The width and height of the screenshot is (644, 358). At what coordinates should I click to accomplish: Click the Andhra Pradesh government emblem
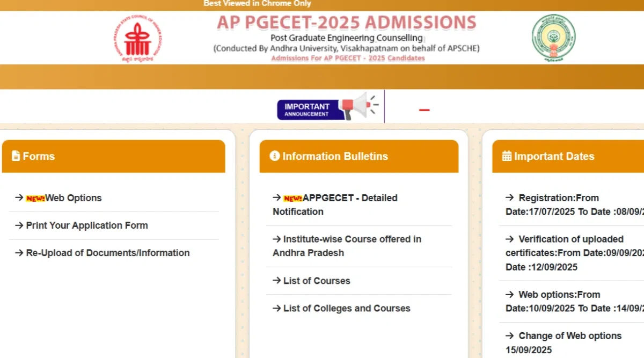[553, 39]
